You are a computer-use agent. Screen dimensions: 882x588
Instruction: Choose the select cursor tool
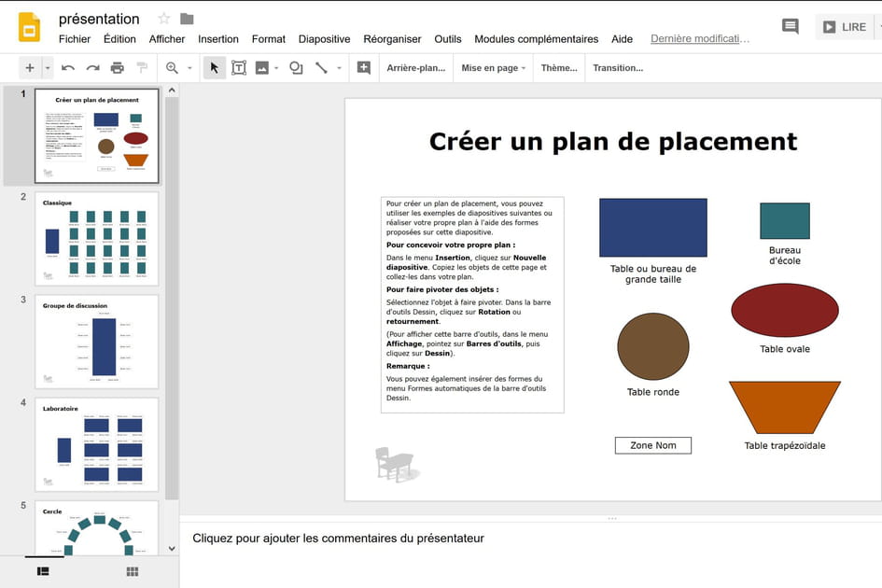[x=215, y=68]
